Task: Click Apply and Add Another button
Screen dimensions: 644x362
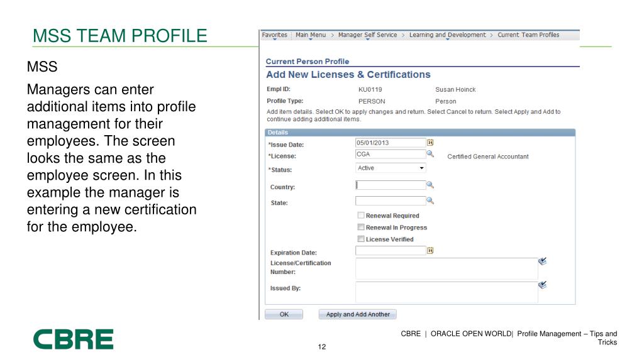Action: (358, 314)
